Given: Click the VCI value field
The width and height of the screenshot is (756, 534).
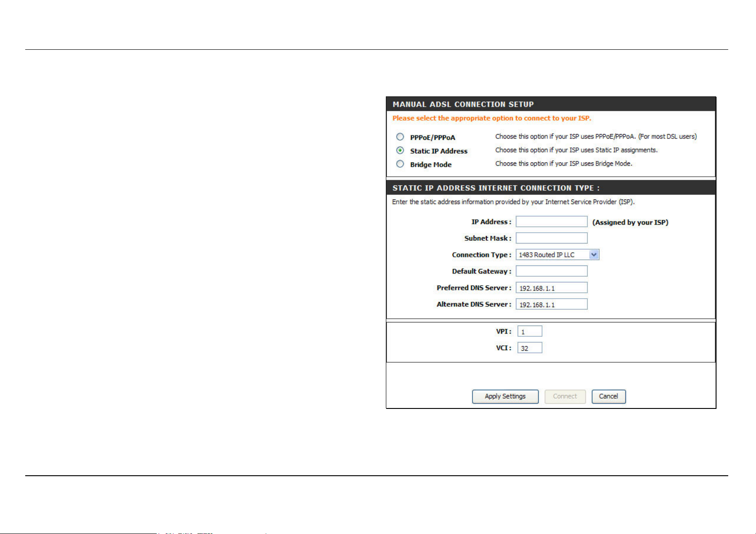Looking at the screenshot, I should tap(529, 348).
